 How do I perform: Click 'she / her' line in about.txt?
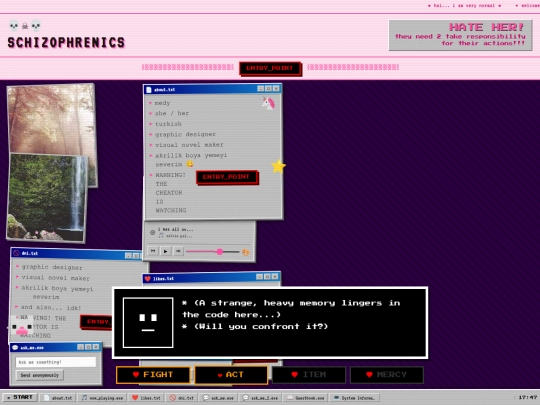click(172, 113)
